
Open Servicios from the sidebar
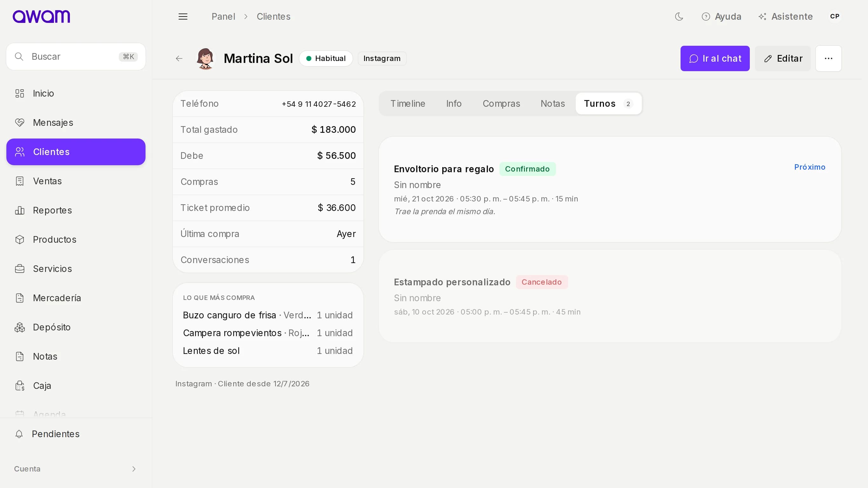pyautogui.click(x=76, y=268)
